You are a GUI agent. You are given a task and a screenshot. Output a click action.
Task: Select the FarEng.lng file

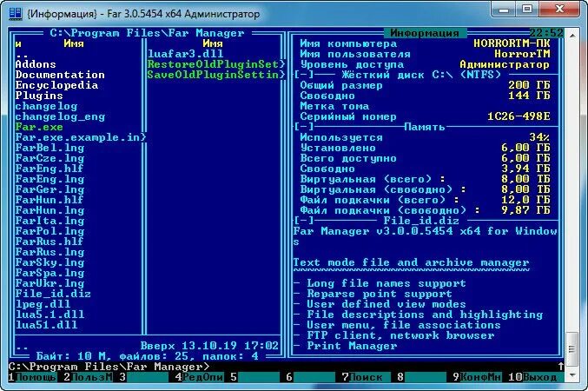point(50,179)
